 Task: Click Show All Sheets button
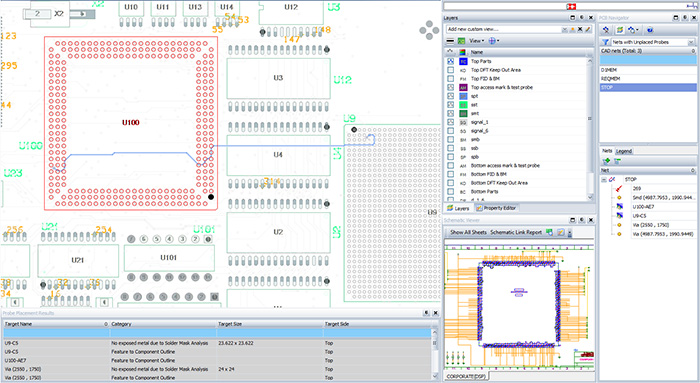468,232
